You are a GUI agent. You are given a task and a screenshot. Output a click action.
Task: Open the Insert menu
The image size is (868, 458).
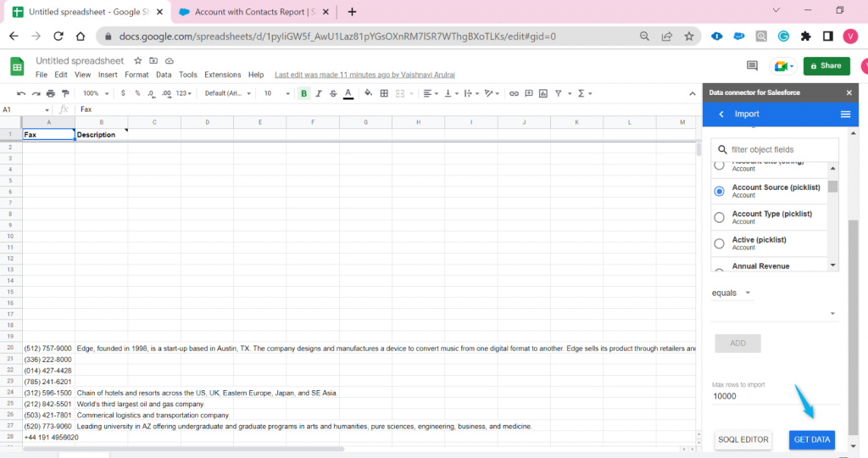pos(108,75)
